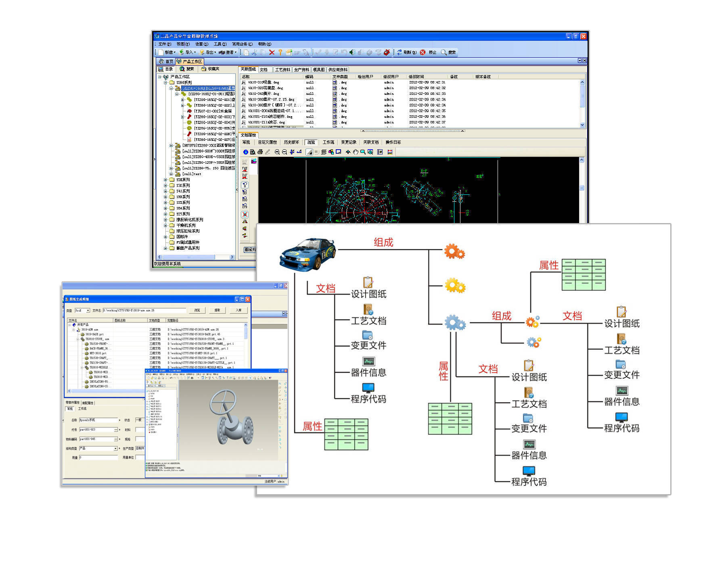
Task: Click the 浏览 button in 图纸生成明细 dialog
Action: coord(197,310)
